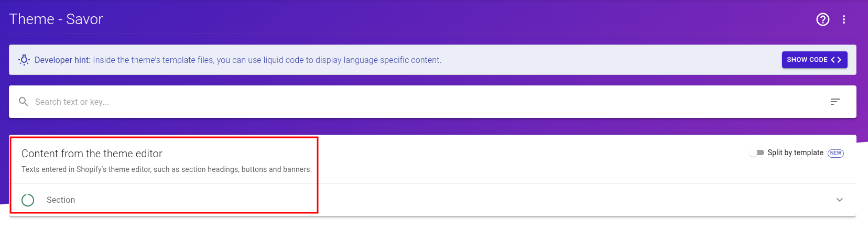The image size is (868, 228).
Task: Toggle the Split by template switch
Action: [x=756, y=153]
